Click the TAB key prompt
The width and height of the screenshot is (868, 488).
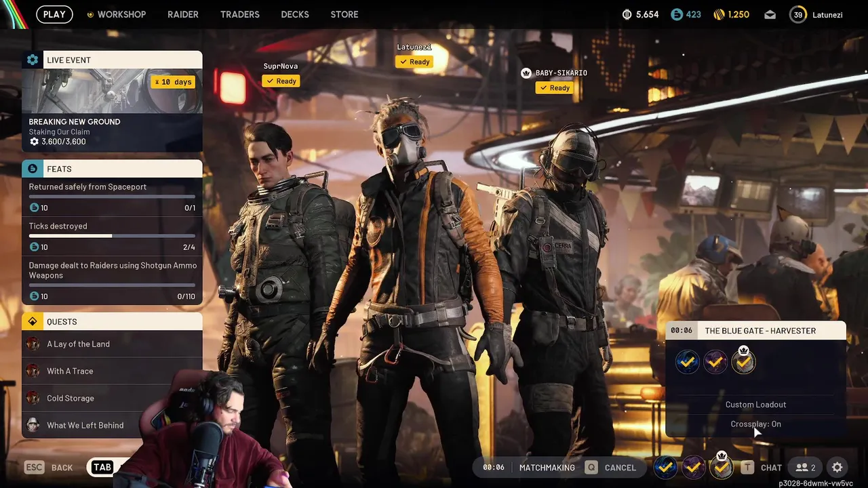point(102,467)
